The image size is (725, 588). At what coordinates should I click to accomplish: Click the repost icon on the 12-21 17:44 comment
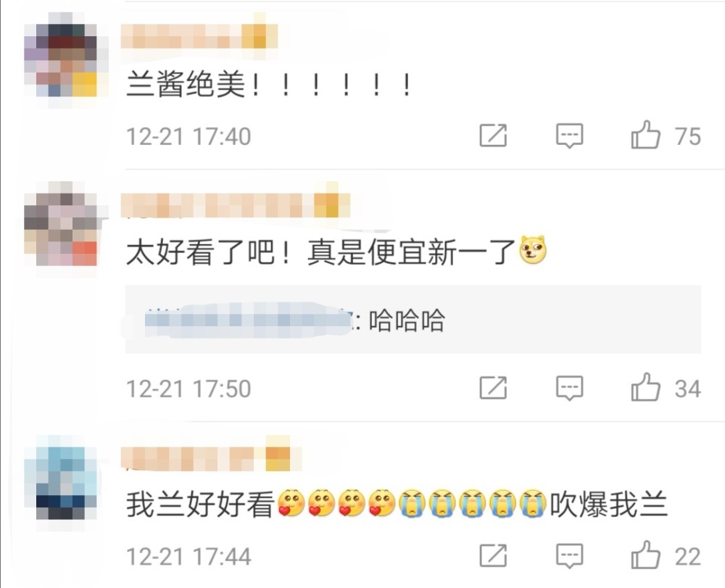(x=493, y=555)
